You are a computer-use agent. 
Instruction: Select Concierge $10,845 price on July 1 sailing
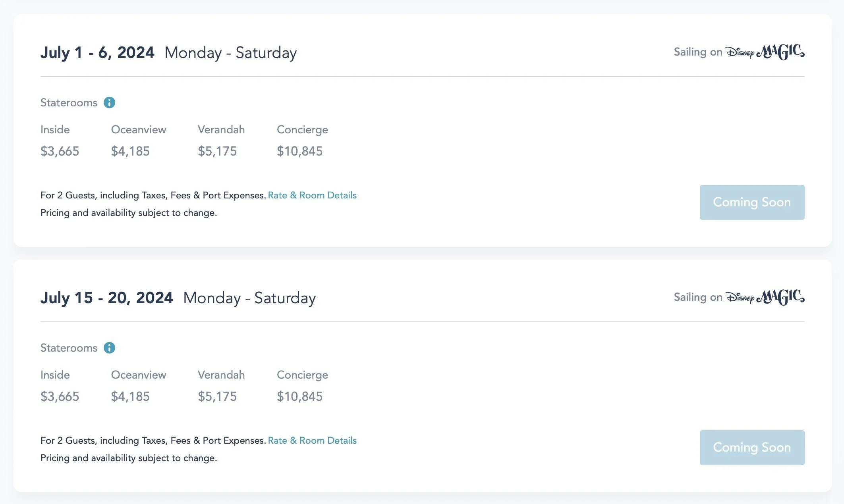point(299,151)
